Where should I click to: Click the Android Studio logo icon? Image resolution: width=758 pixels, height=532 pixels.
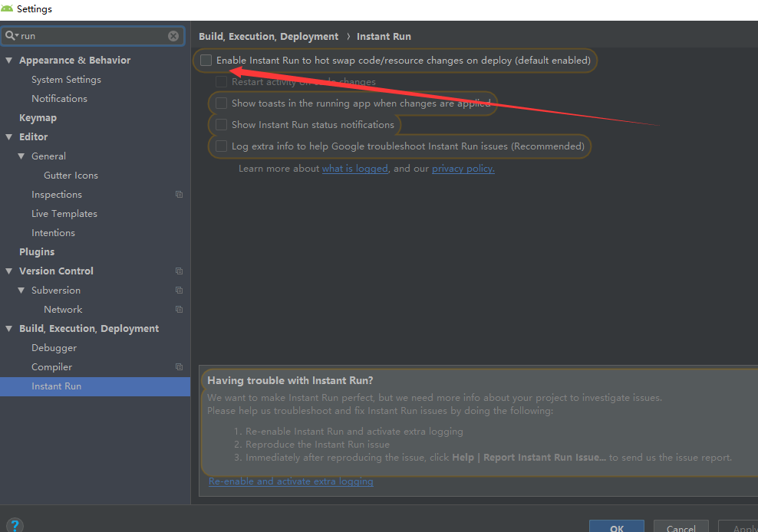(x=7, y=8)
